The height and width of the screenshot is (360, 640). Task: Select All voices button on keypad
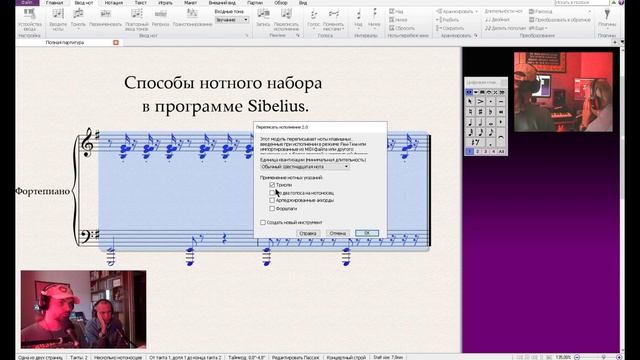coord(502,151)
